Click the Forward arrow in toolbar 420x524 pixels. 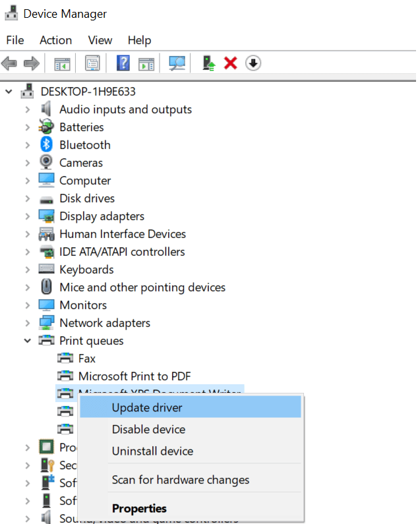(31, 63)
